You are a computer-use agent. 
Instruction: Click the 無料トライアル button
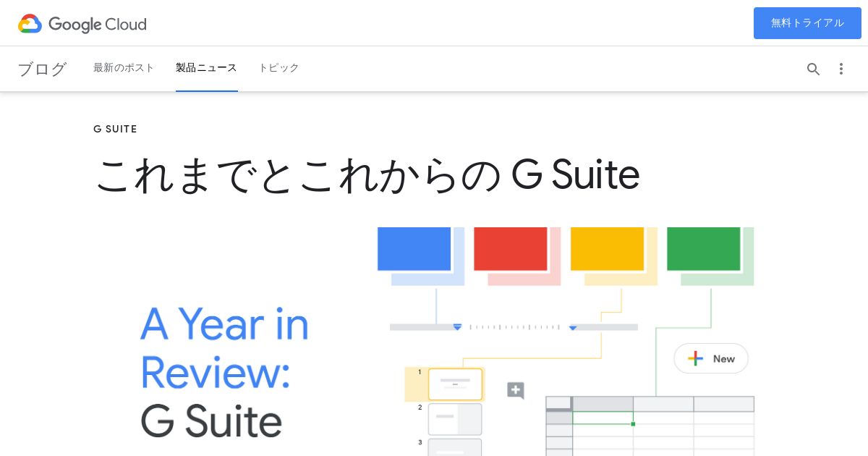[807, 23]
